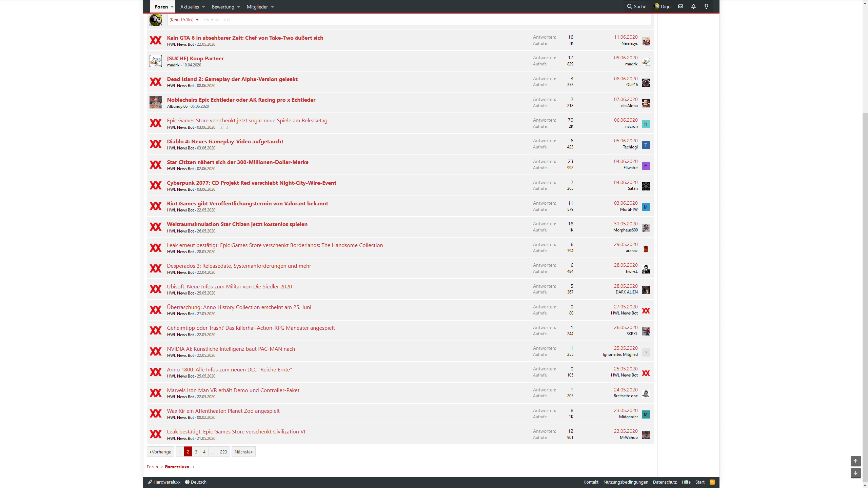Open Hardwareluxx style chooser in footer
The image size is (868, 488).
click(164, 482)
